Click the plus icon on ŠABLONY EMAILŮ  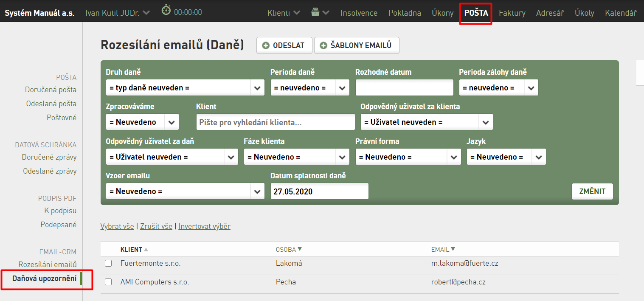323,45
